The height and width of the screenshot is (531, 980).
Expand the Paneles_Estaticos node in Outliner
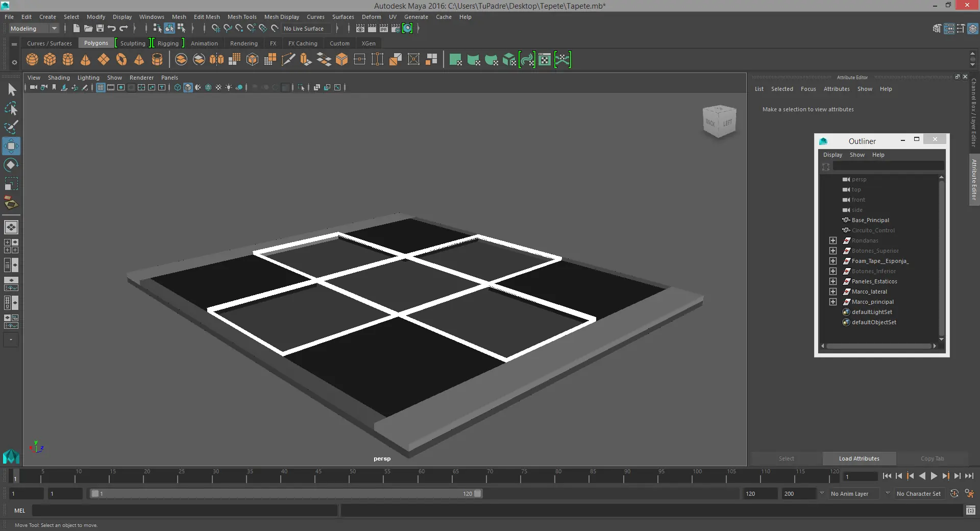[x=833, y=281]
